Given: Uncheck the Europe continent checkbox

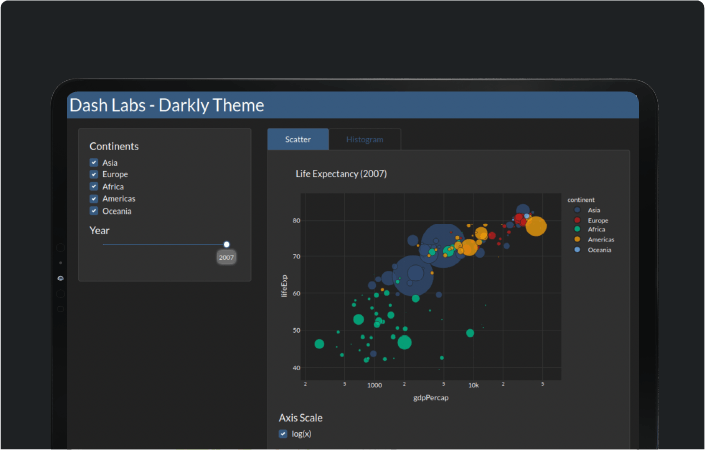Looking at the screenshot, I should pos(94,174).
